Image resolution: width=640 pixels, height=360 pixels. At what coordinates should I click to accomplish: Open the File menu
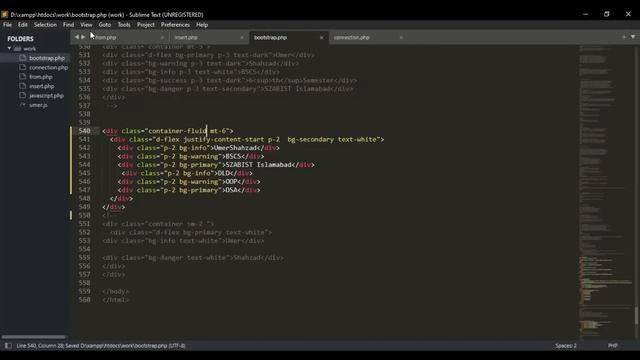(x=7, y=25)
